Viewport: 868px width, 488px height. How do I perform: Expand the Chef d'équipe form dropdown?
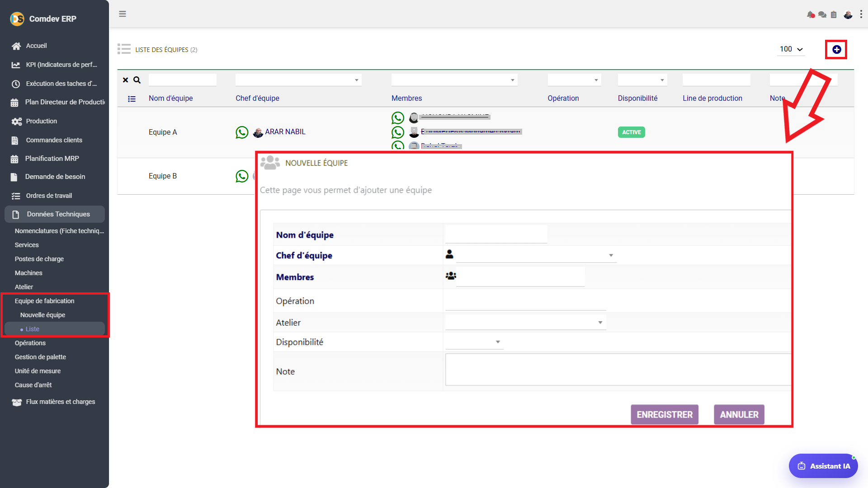point(536,255)
